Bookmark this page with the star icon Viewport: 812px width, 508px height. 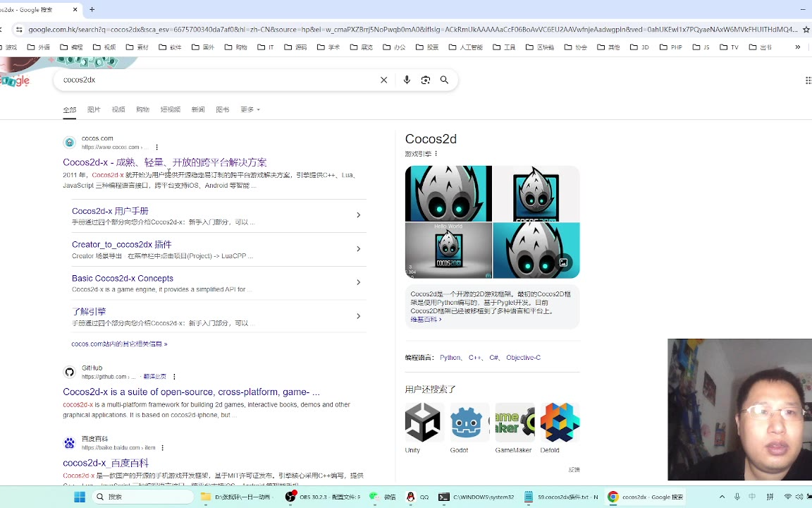(x=806, y=30)
